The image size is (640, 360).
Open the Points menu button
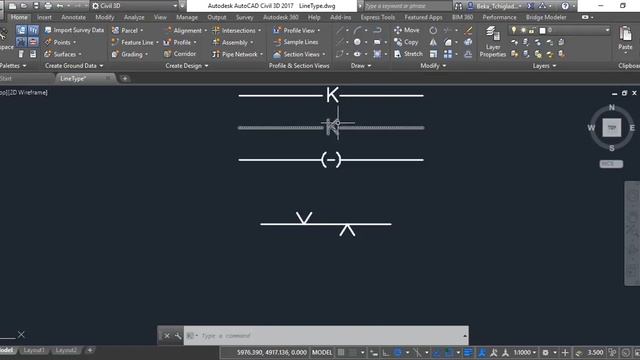pos(60,42)
